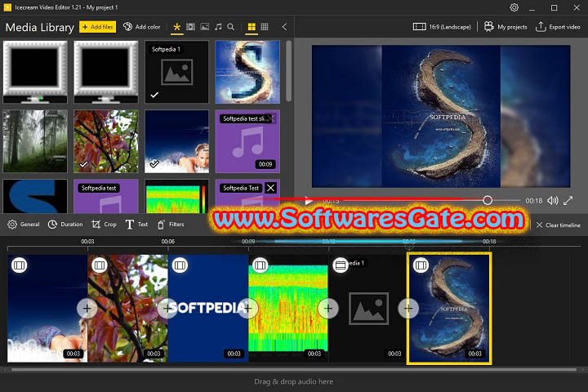
Task: Expand the preview to fullscreen
Action: 568,201
